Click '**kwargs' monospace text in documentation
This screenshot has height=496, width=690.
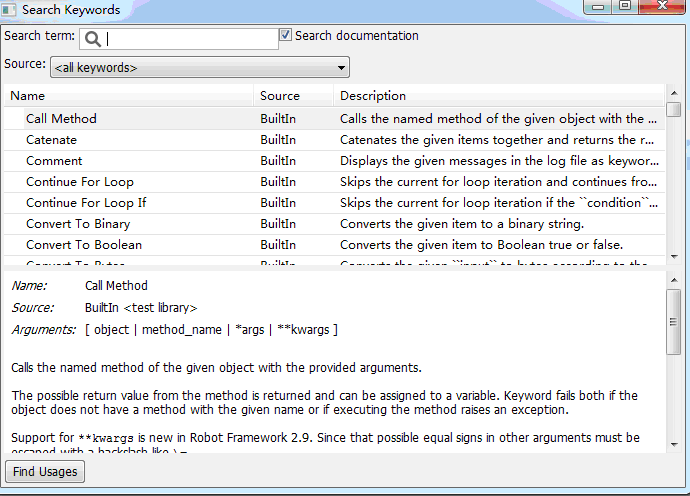(x=106, y=438)
